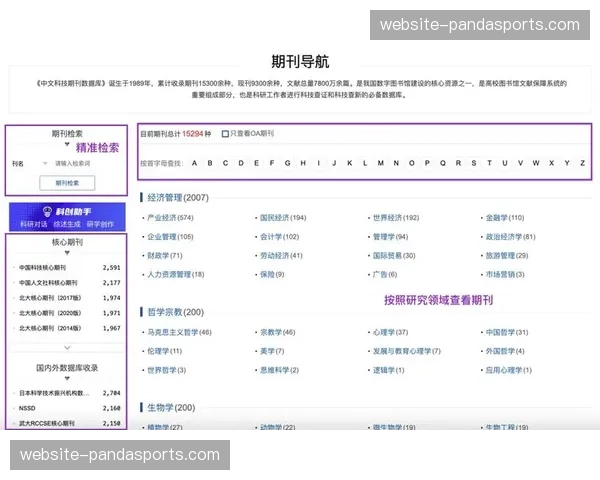Open 思维科学(2) subcategory

click(x=279, y=370)
